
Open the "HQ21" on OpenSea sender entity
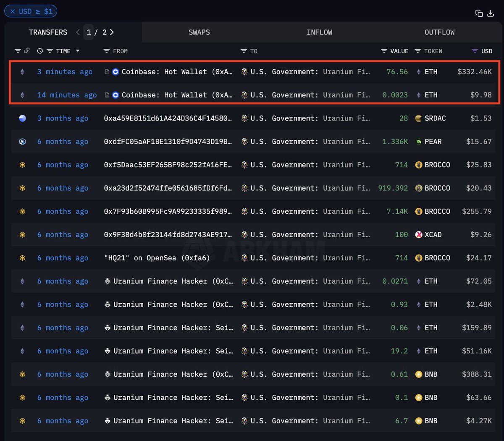pos(157,258)
